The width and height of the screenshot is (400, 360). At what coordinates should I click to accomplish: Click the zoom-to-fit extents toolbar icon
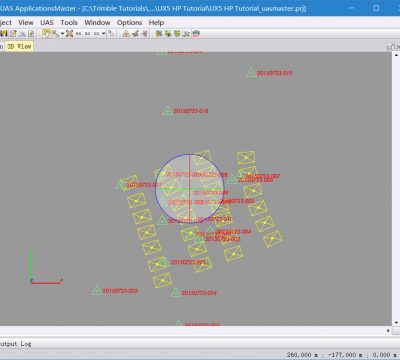(x=69, y=33)
